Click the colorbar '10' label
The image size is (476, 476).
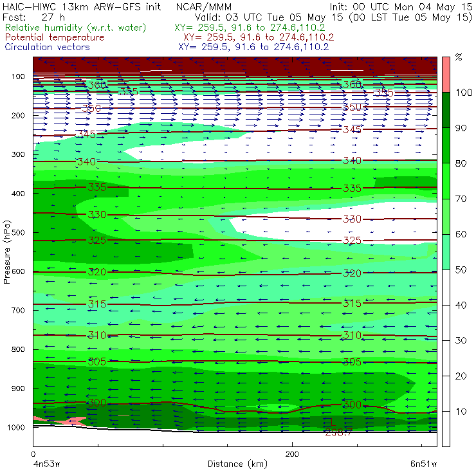pos(461,412)
